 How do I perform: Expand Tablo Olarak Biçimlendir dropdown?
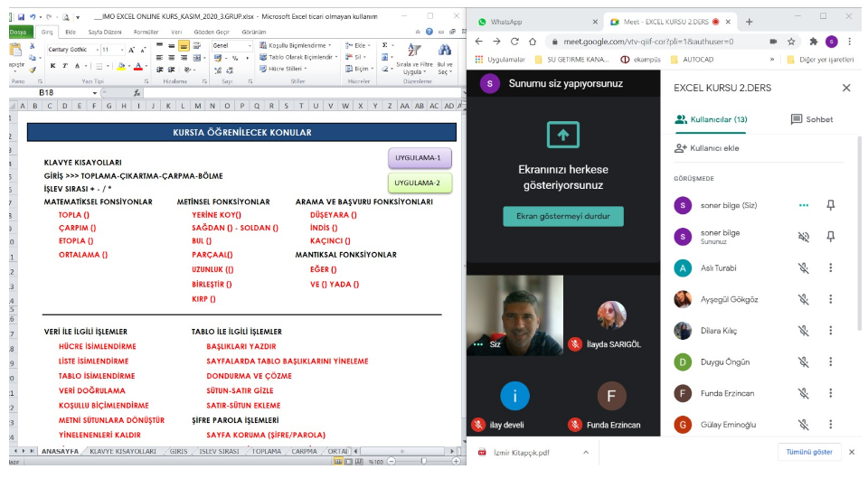[335, 57]
